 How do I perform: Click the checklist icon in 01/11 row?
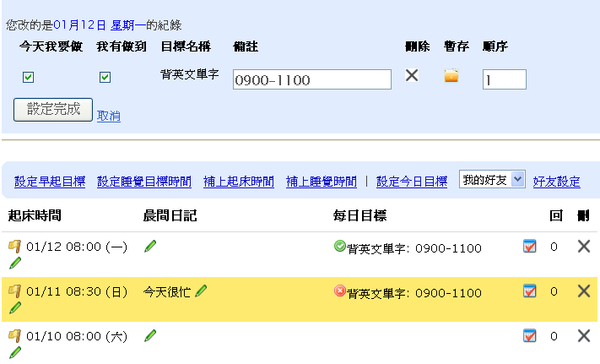(530, 291)
